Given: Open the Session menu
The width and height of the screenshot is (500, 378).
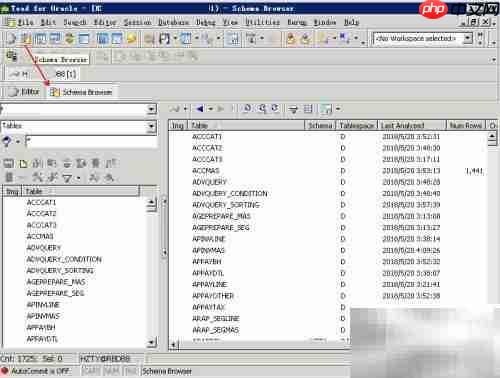Looking at the screenshot, I should pos(137,22).
